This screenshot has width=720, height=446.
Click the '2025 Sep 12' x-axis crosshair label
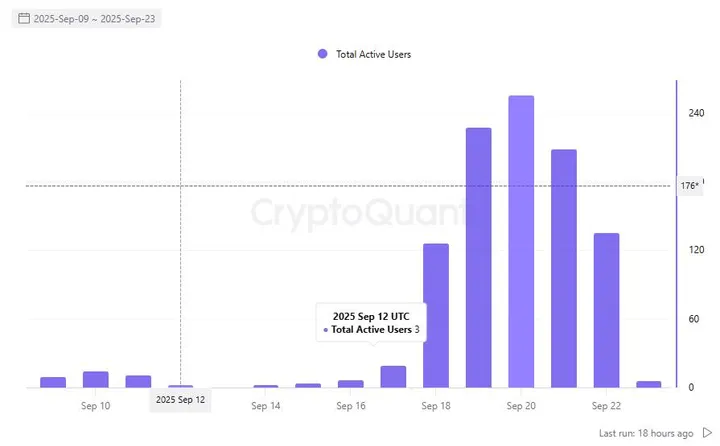click(180, 400)
